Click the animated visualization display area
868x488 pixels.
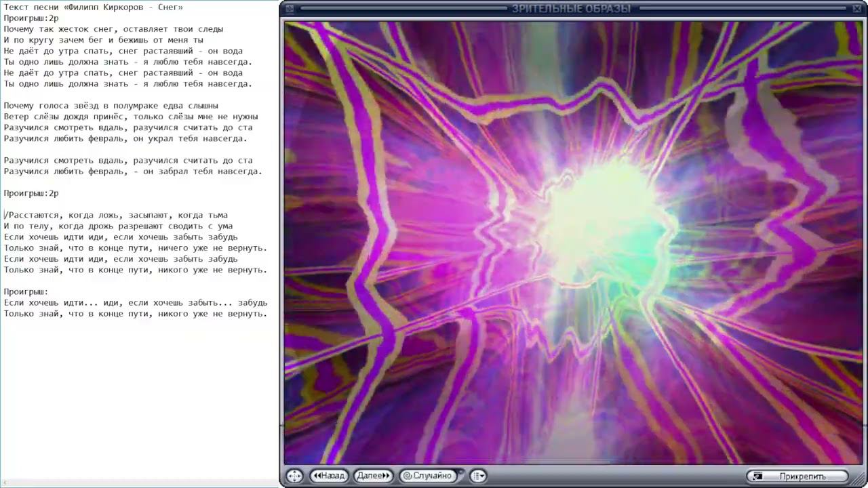click(573, 243)
